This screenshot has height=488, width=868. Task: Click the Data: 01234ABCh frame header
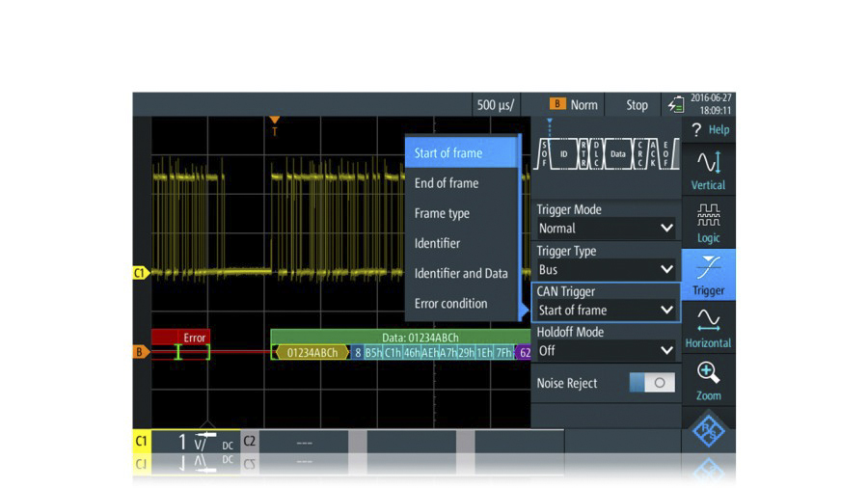401,338
